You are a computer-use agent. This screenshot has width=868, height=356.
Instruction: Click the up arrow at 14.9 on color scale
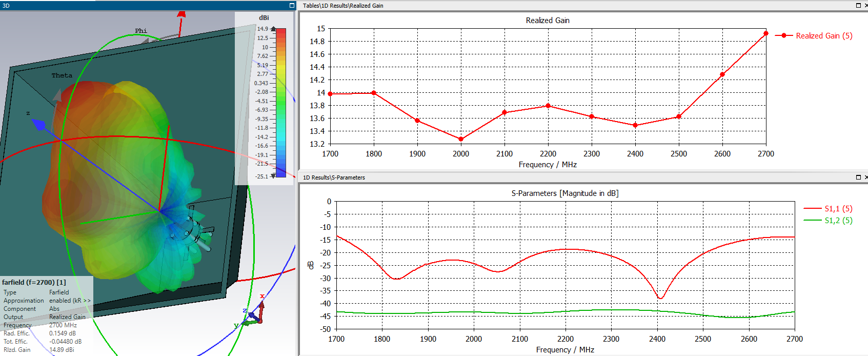coord(273,29)
